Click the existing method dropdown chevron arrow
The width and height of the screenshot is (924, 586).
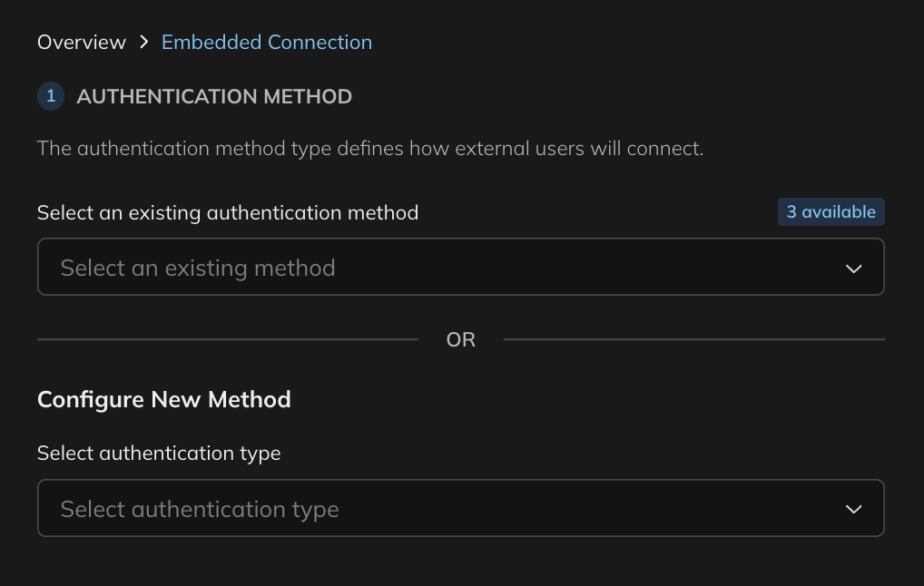(x=853, y=269)
